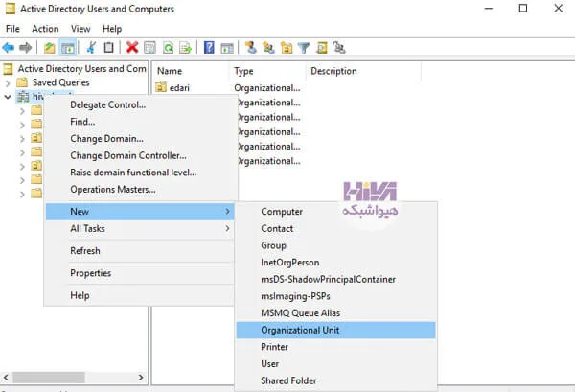Click the Export List toolbar icon
Viewport: 575px width, 392px height.
(x=186, y=48)
